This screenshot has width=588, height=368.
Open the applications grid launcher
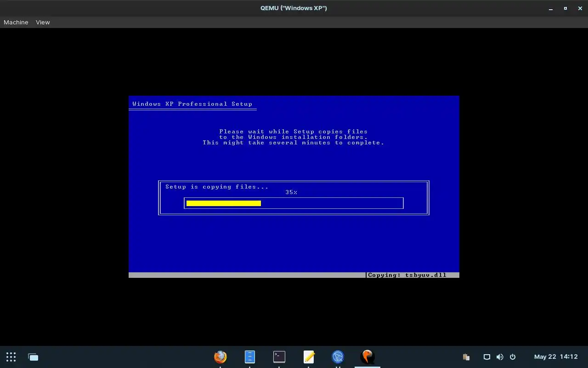coord(11,357)
